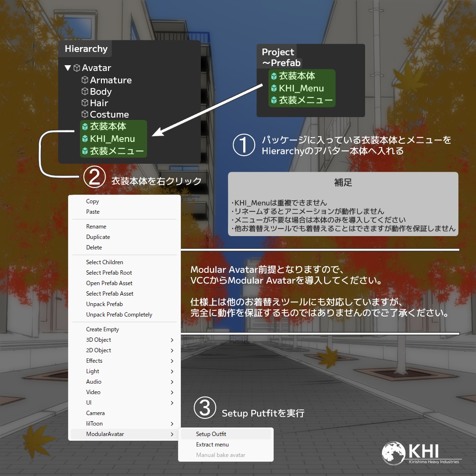Open the UI submenu
476x476 pixels.
(x=124, y=403)
